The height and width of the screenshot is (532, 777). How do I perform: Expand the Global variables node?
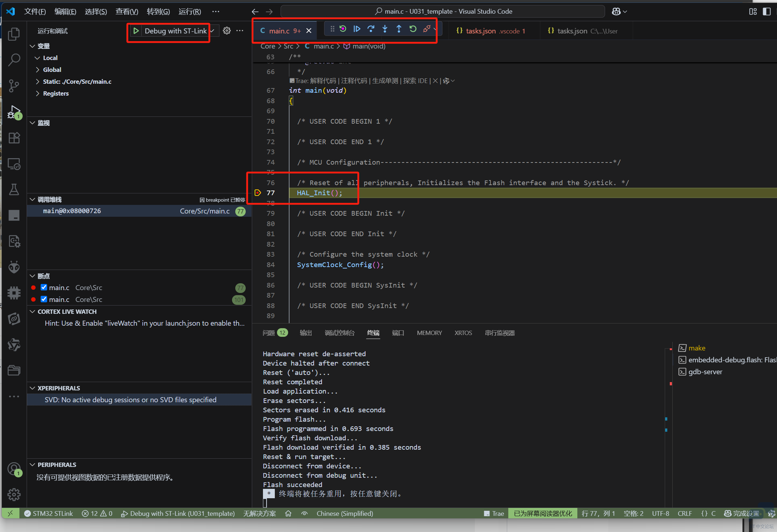(x=52, y=70)
